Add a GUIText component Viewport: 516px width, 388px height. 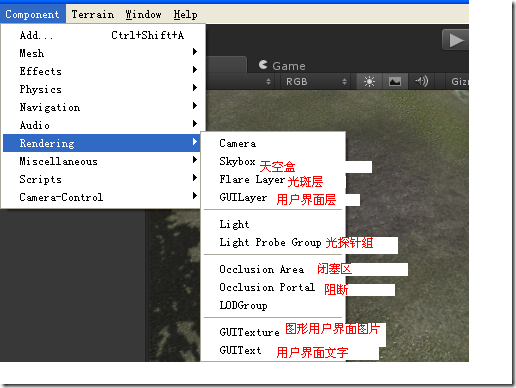click(x=273, y=350)
